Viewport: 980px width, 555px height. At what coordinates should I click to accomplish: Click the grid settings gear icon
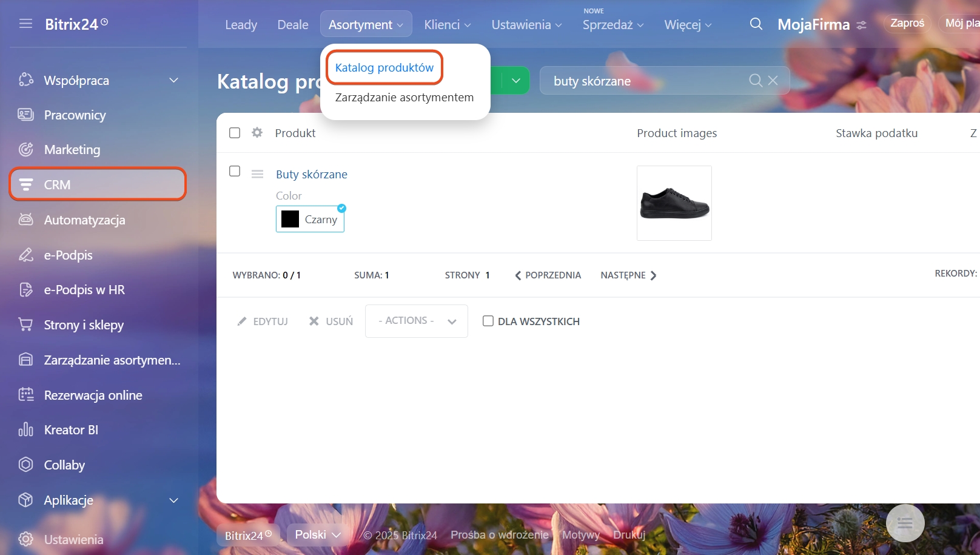[257, 133]
